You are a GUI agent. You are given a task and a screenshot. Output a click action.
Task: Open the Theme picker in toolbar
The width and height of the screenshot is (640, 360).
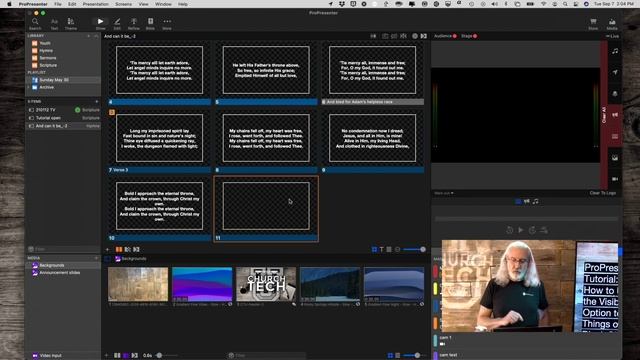[71, 24]
